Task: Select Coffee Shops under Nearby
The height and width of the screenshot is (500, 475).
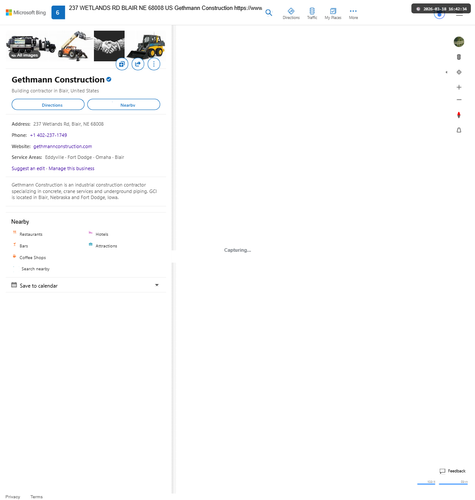Action: pyautogui.click(x=33, y=258)
